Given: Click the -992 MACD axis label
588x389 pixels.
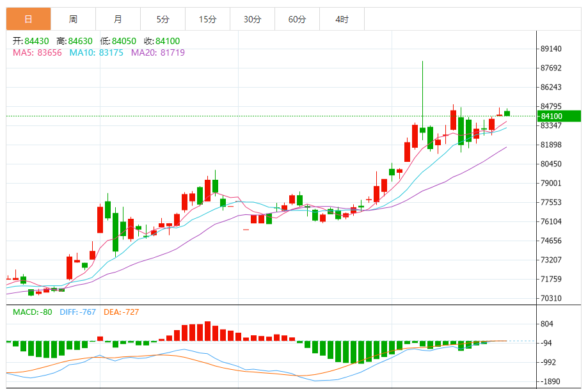Looking at the screenshot, I should pyautogui.click(x=550, y=362).
